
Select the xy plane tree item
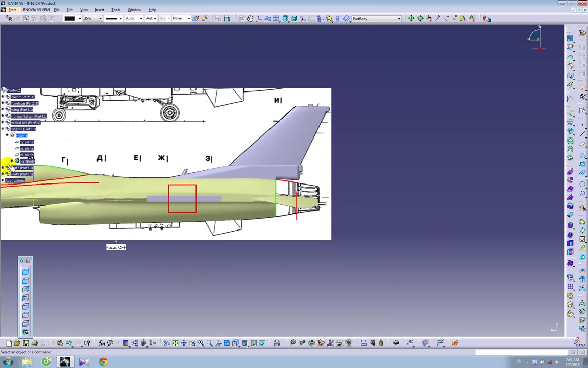point(27,142)
